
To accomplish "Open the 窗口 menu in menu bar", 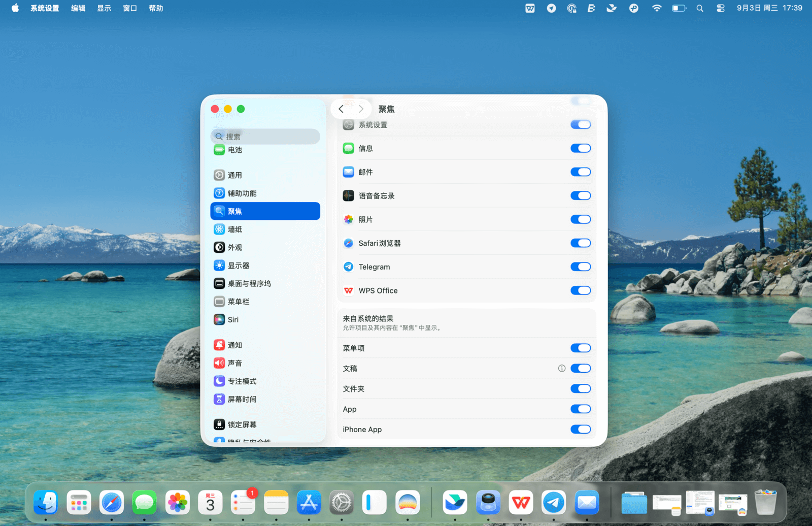I will [130, 8].
